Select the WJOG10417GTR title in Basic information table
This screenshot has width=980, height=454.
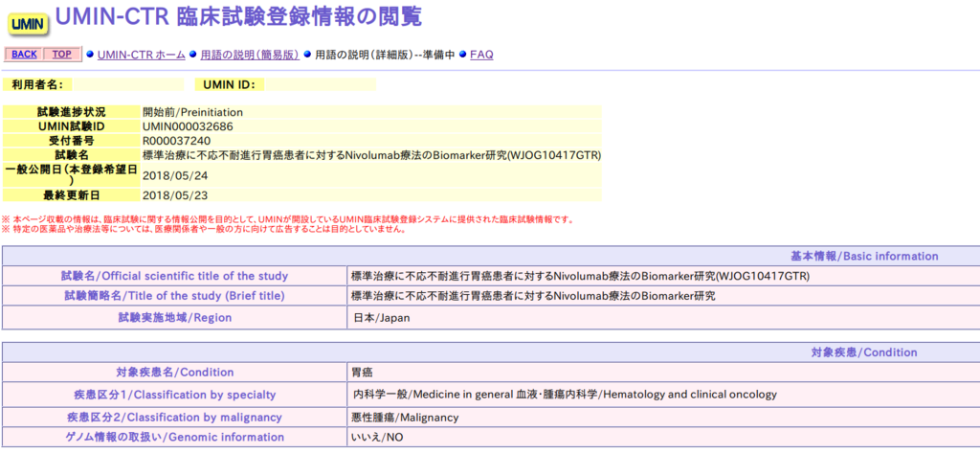coord(581,277)
